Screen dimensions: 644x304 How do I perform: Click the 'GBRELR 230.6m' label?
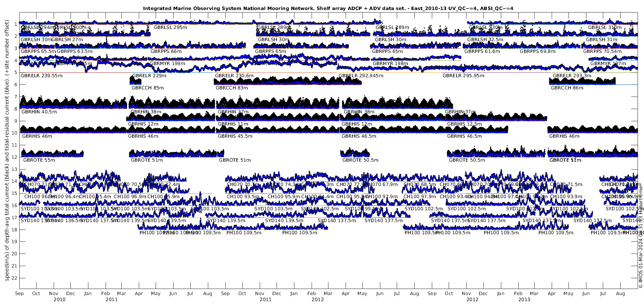tap(234, 75)
